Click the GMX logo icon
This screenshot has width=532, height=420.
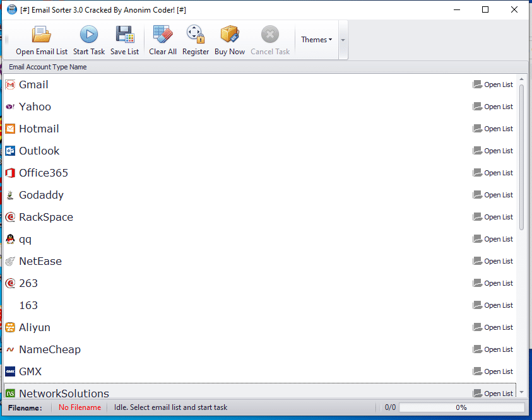tap(10, 371)
